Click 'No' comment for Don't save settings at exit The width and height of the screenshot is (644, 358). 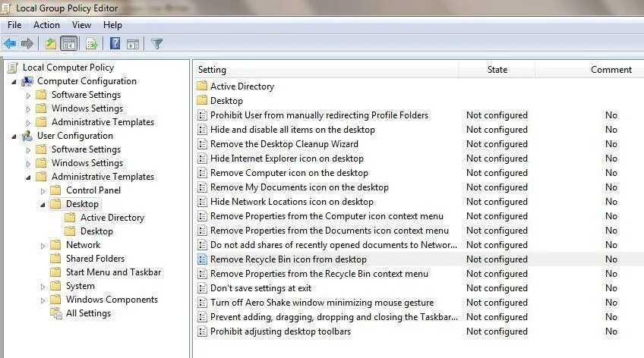click(611, 288)
